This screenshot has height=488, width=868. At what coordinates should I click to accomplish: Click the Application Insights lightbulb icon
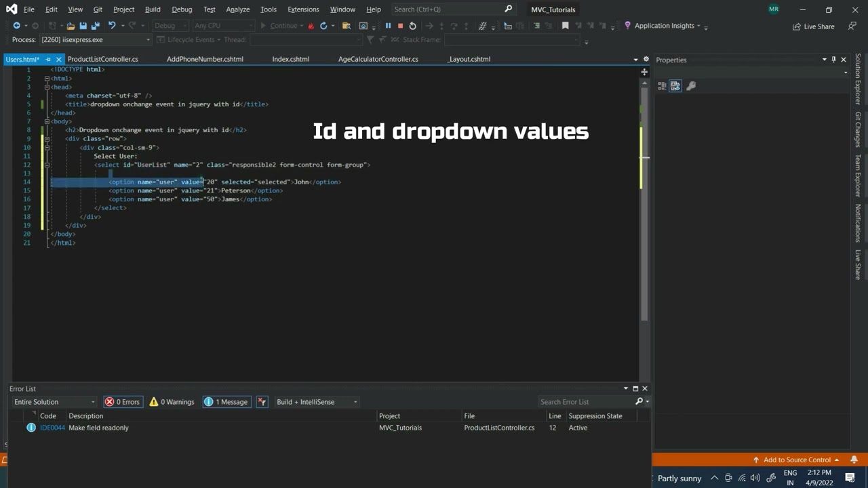pyautogui.click(x=627, y=26)
